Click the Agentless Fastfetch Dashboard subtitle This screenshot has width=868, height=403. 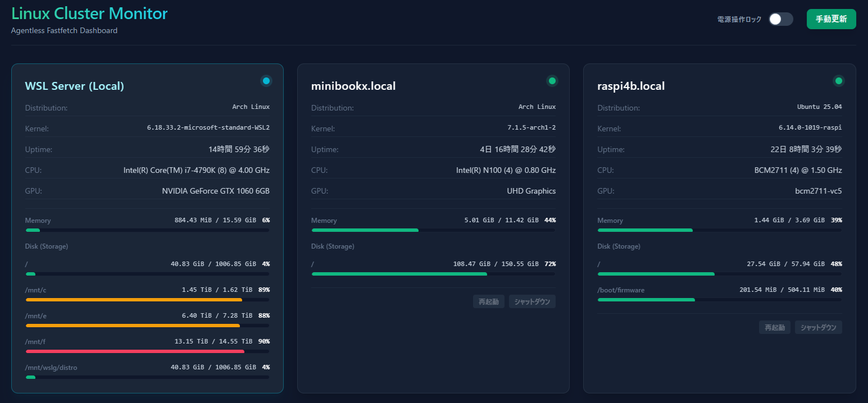point(64,30)
